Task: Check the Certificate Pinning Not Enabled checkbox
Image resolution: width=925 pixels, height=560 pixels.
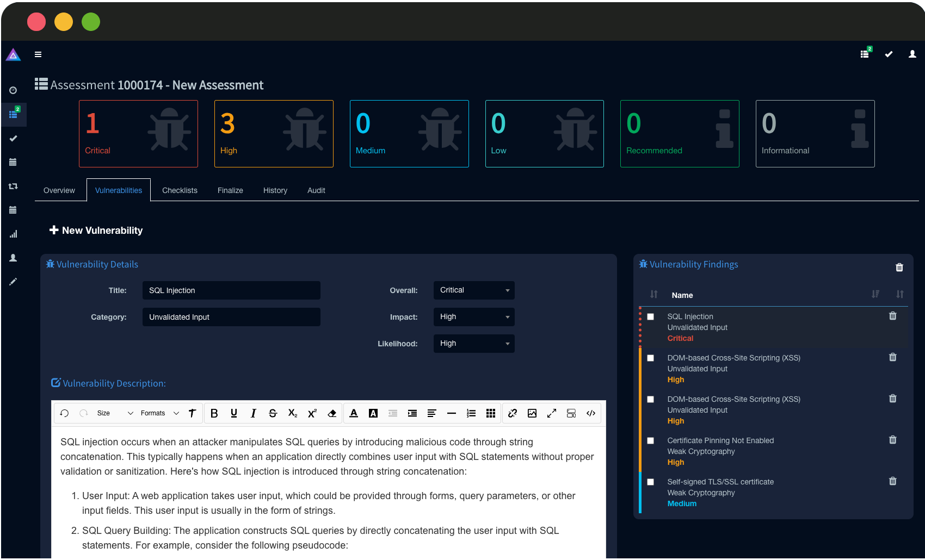Action: click(650, 441)
